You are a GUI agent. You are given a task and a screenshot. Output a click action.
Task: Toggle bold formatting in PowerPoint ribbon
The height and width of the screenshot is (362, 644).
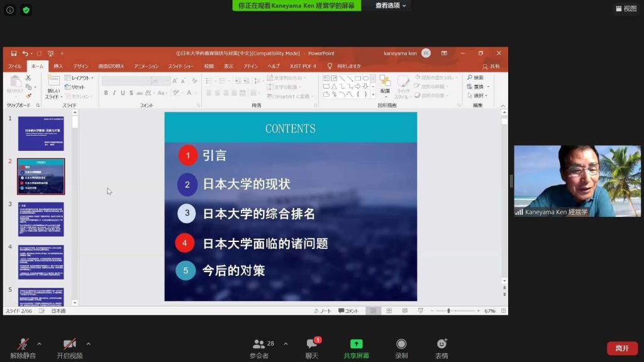(x=106, y=93)
